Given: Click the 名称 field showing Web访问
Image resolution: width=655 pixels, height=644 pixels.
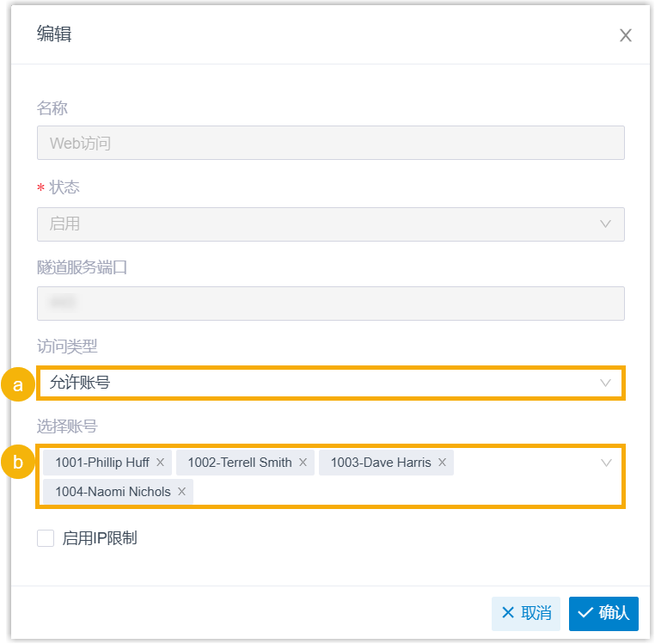Looking at the screenshot, I should click(330, 144).
